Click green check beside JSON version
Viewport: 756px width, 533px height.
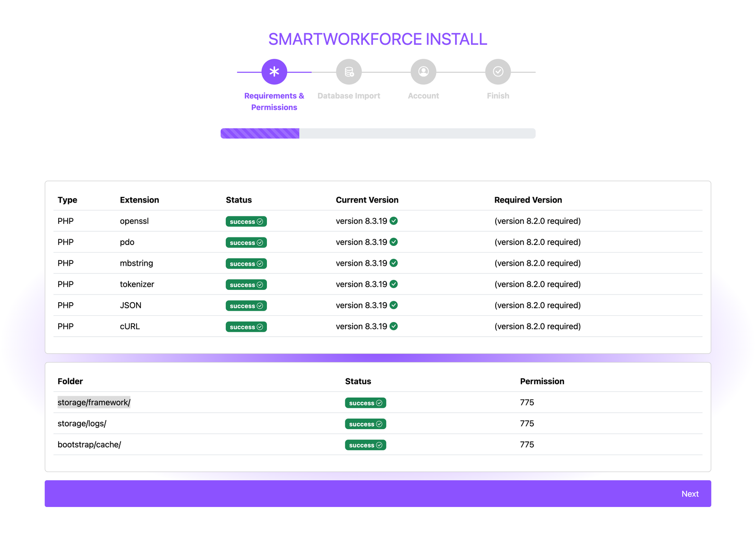coord(394,305)
